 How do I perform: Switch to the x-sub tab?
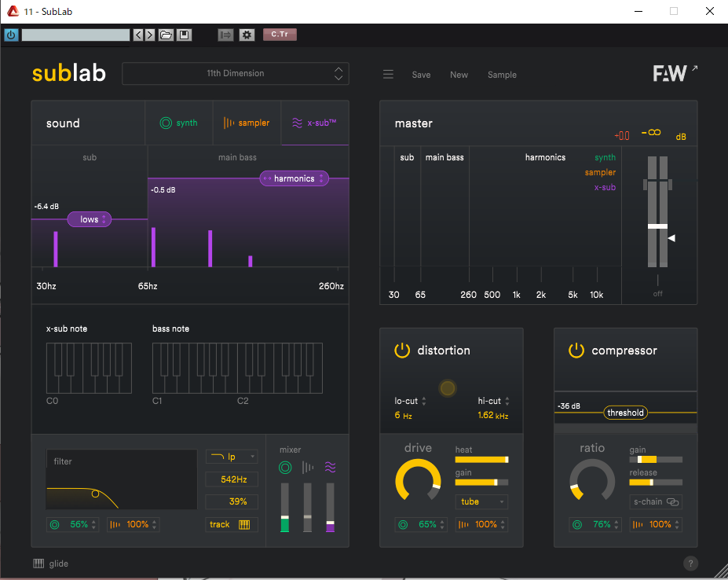pos(315,123)
